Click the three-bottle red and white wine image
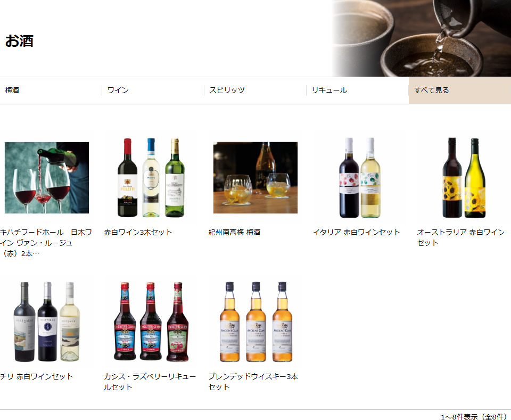Viewport: 511px width, 420px height. [x=151, y=178]
